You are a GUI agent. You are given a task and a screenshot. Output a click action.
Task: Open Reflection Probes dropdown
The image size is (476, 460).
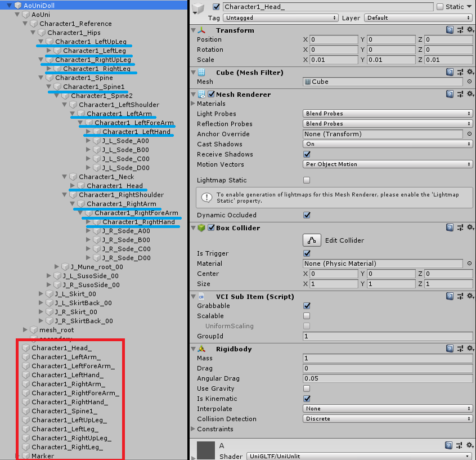coord(388,123)
